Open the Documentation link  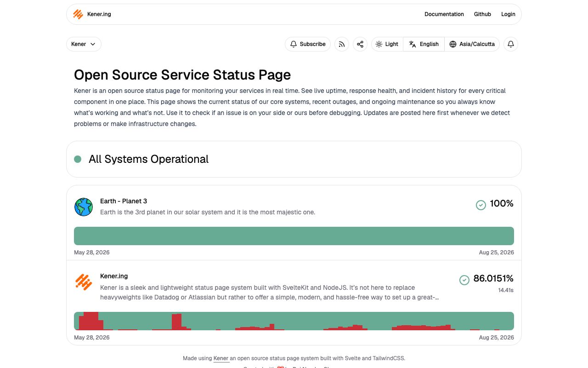pos(444,14)
